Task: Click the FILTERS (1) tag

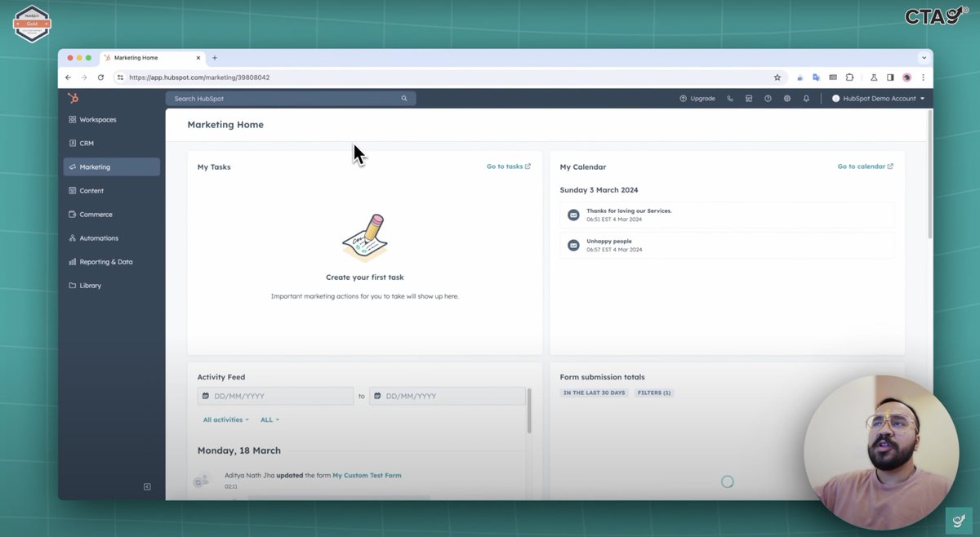Action: click(x=655, y=393)
